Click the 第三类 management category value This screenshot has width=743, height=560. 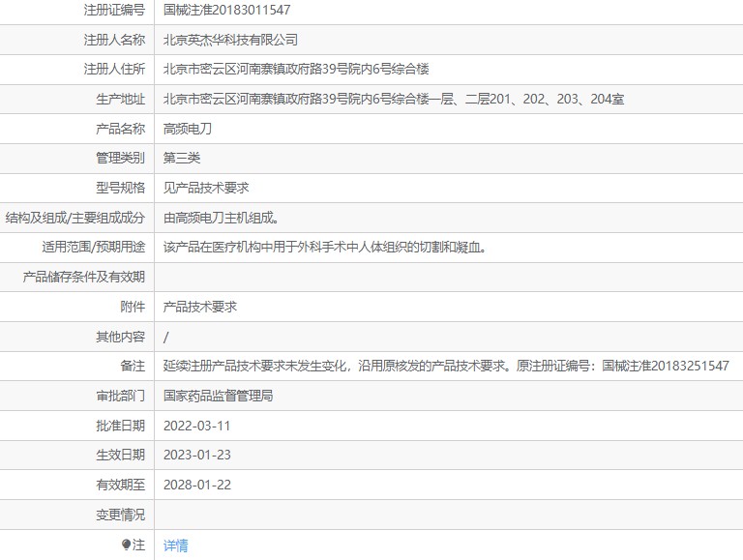coord(182,159)
